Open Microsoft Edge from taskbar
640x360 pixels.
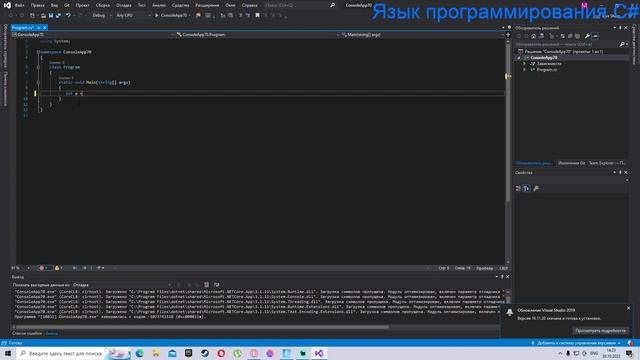140,353
